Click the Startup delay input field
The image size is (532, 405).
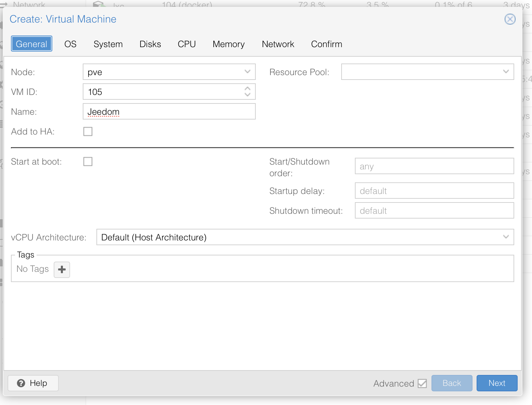[x=434, y=191]
